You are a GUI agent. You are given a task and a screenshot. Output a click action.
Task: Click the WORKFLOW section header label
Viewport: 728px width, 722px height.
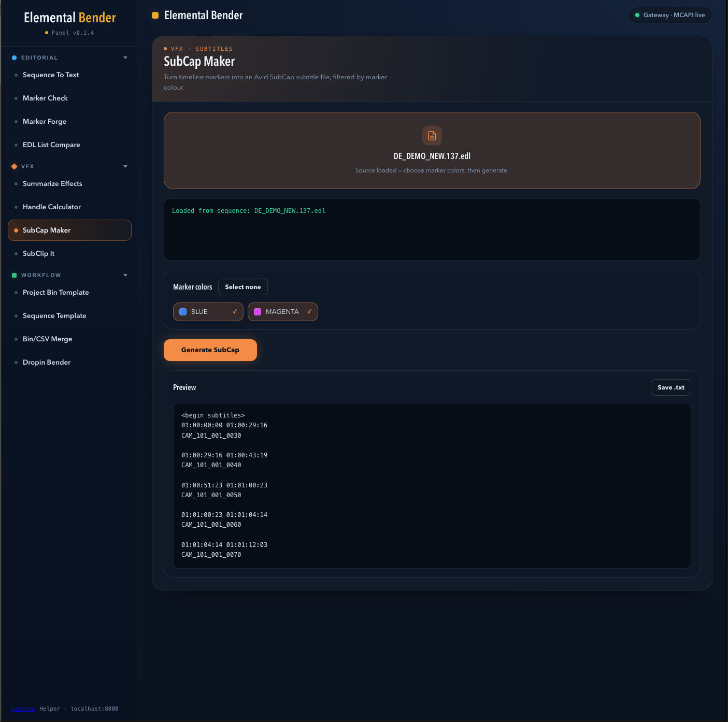pos(41,275)
